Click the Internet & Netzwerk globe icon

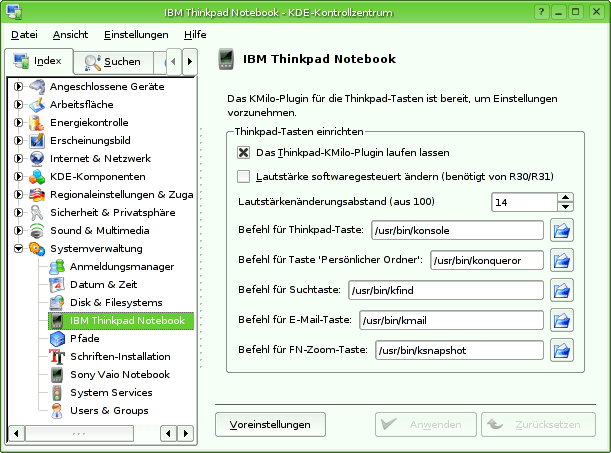pyautogui.click(x=37, y=159)
